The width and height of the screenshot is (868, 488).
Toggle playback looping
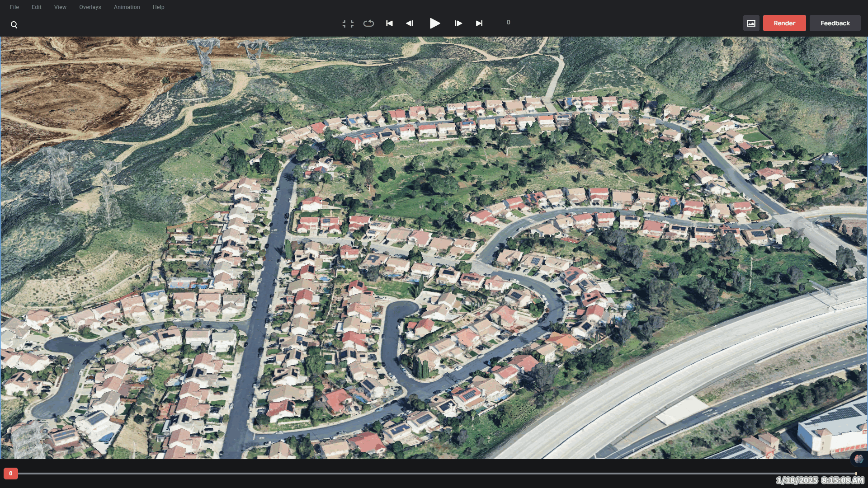[x=368, y=23]
